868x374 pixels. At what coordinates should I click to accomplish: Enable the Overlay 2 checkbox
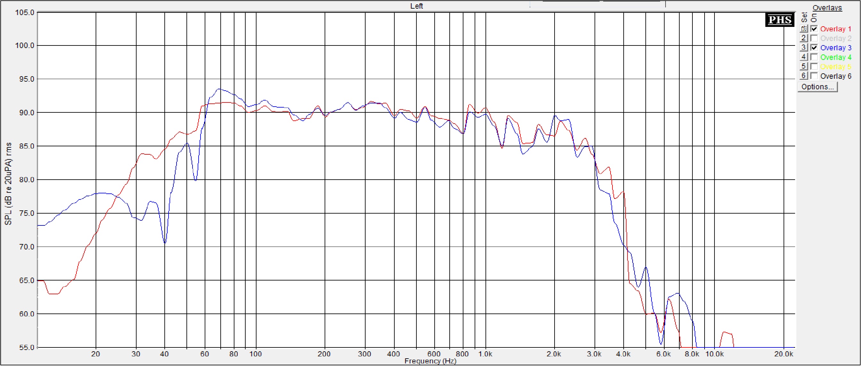point(814,38)
